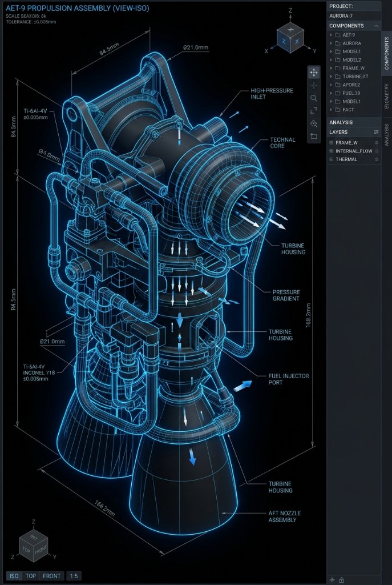Select the dimmed orbit tool below Pan
This screenshot has height=585, width=392.
tap(313, 86)
